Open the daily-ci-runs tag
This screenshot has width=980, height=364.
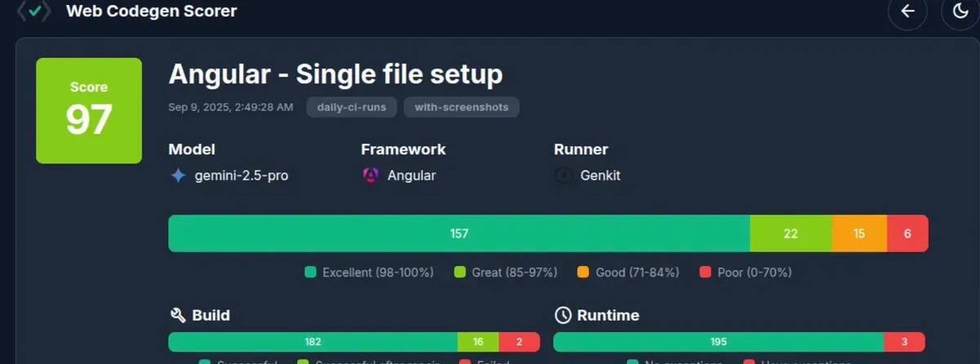[x=352, y=107]
